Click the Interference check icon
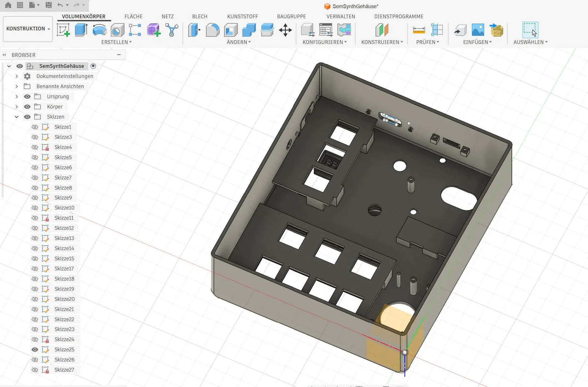Image resolution: width=588 pixels, height=387 pixels. (x=437, y=30)
